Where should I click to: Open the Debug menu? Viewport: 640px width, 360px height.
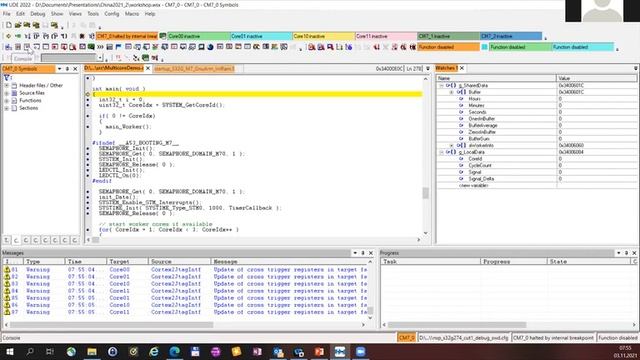point(38,14)
